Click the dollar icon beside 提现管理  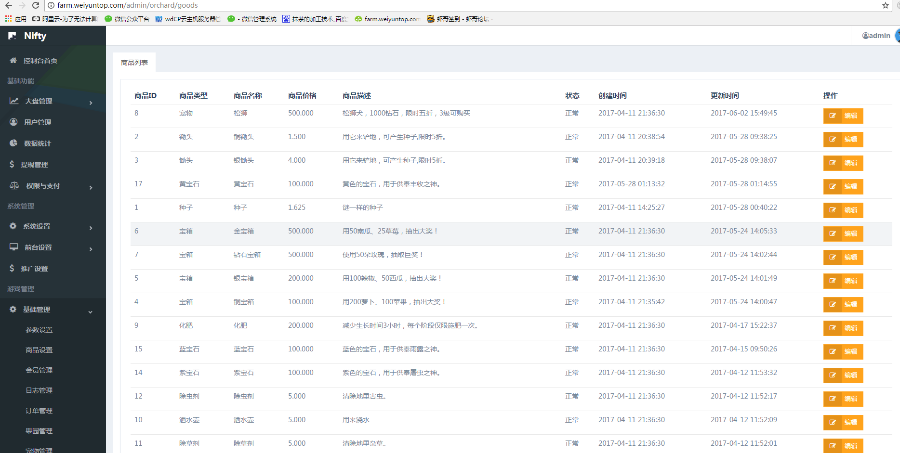pyautogui.click(x=13, y=164)
